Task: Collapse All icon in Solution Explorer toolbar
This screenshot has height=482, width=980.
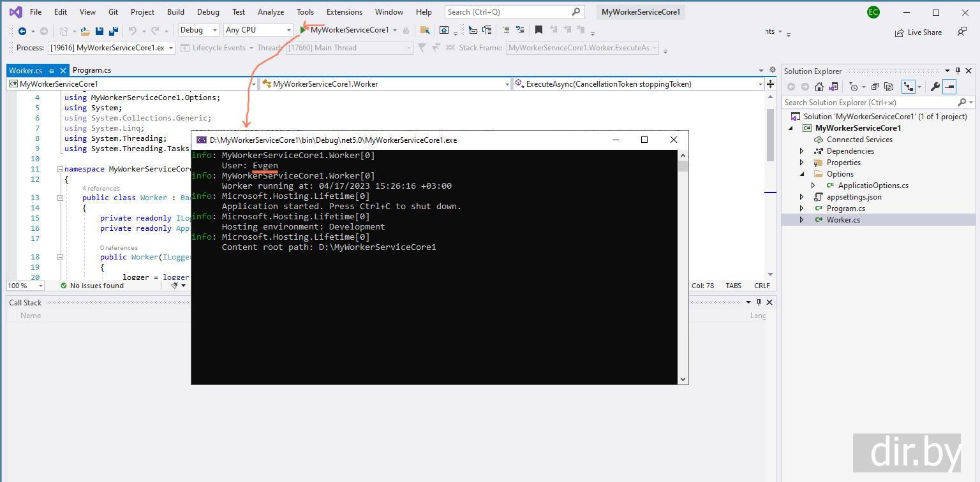Action: (x=875, y=87)
